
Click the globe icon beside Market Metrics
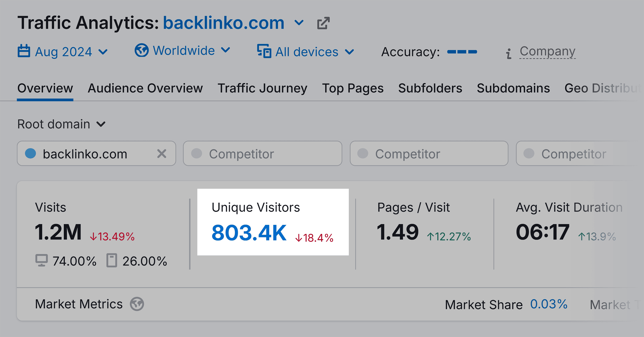[x=137, y=304]
